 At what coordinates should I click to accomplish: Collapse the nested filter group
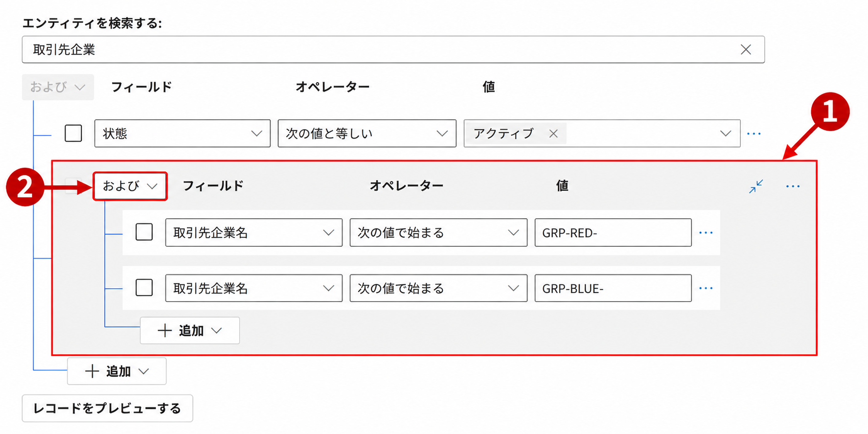tap(756, 186)
